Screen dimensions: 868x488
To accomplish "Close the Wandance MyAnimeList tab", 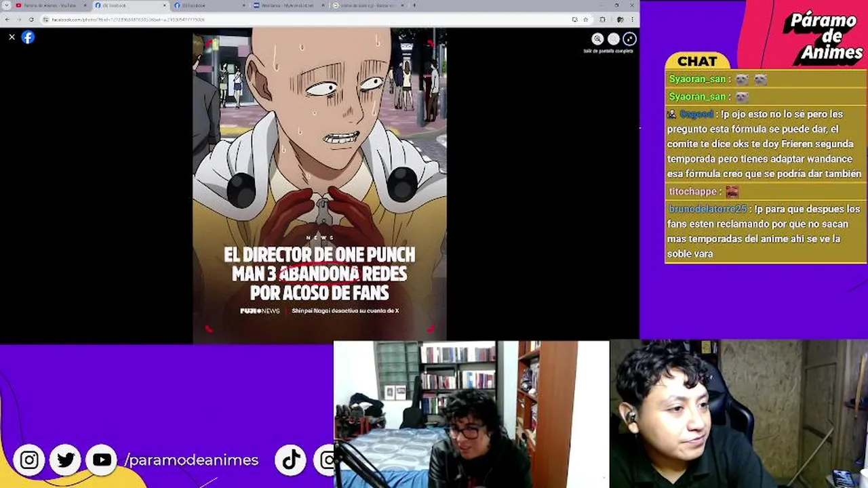I will tap(323, 5).
